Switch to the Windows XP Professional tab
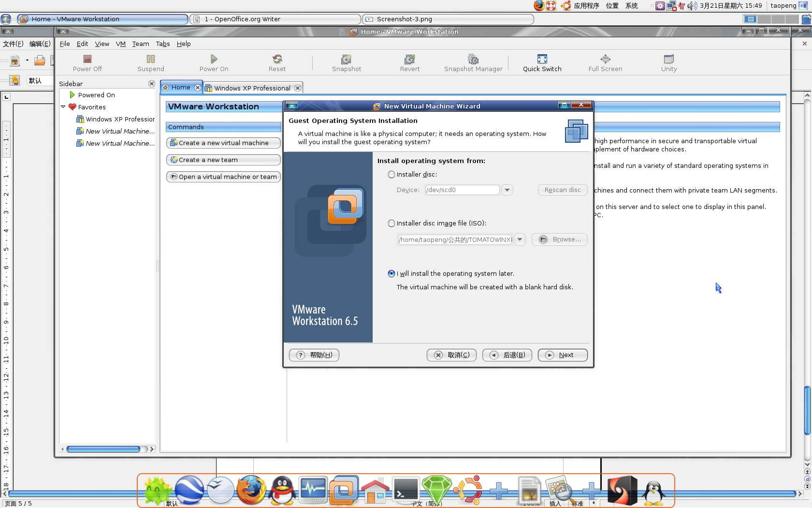The width and height of the screenshot is (812, 508). tap(252, 88)
